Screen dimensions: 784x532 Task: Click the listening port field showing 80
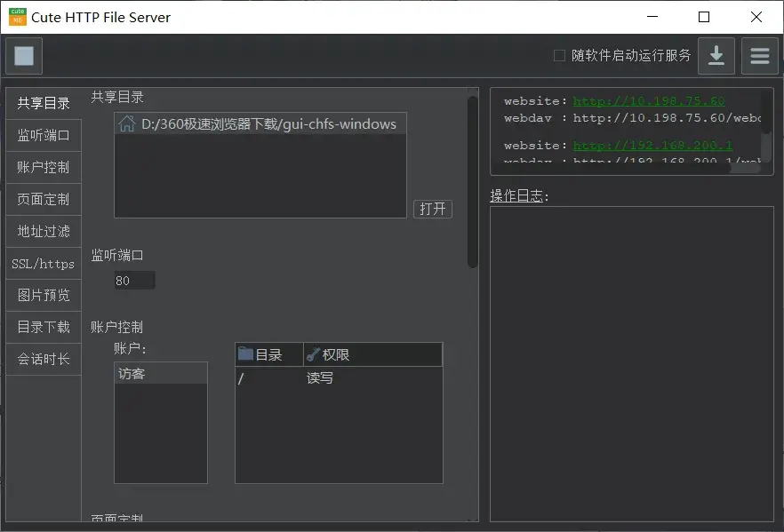[134, 281]
